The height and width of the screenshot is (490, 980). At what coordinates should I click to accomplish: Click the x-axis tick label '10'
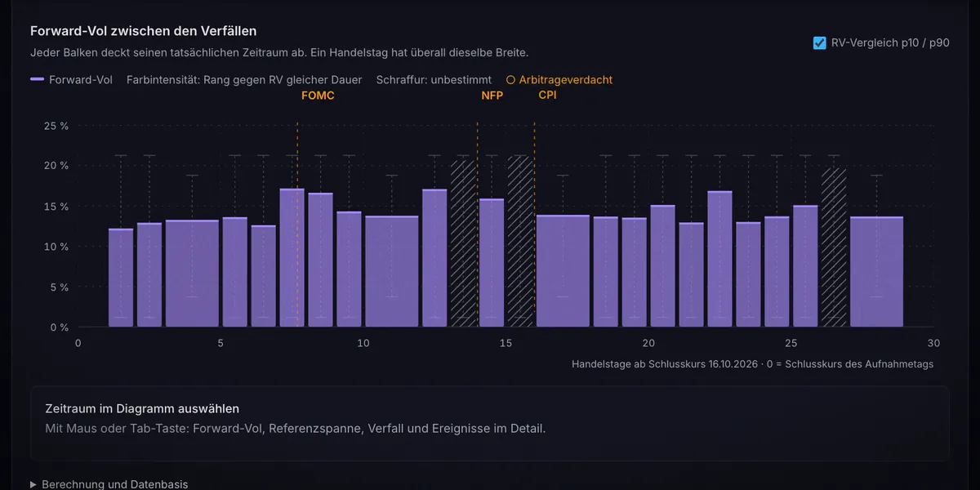[x=363, y=343]
